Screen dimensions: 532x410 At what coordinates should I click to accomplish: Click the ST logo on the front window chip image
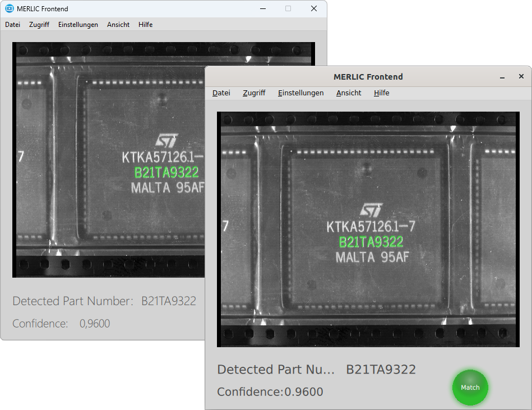pyautogui.click(x=371, y=210)
